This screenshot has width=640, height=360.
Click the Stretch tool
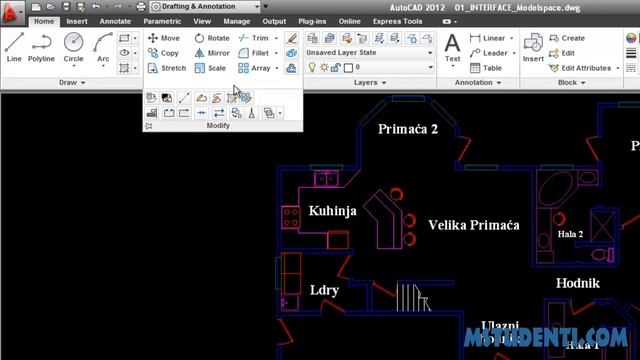pos(167,68)
